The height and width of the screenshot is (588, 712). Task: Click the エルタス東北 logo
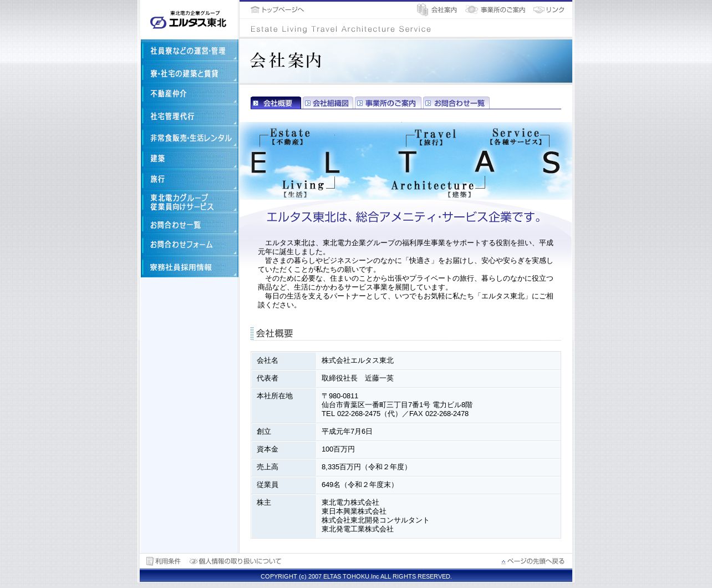click(x=188, y=20)
